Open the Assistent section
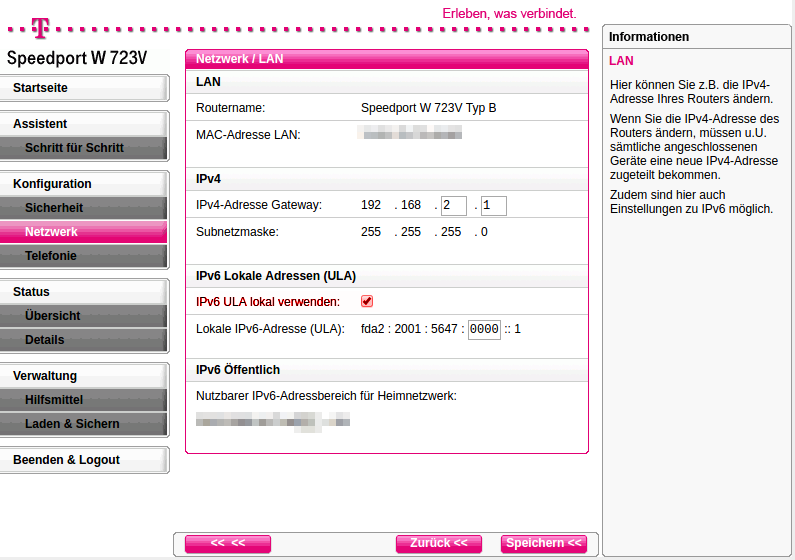Viewport: 795px width, 560px height. 84,124
